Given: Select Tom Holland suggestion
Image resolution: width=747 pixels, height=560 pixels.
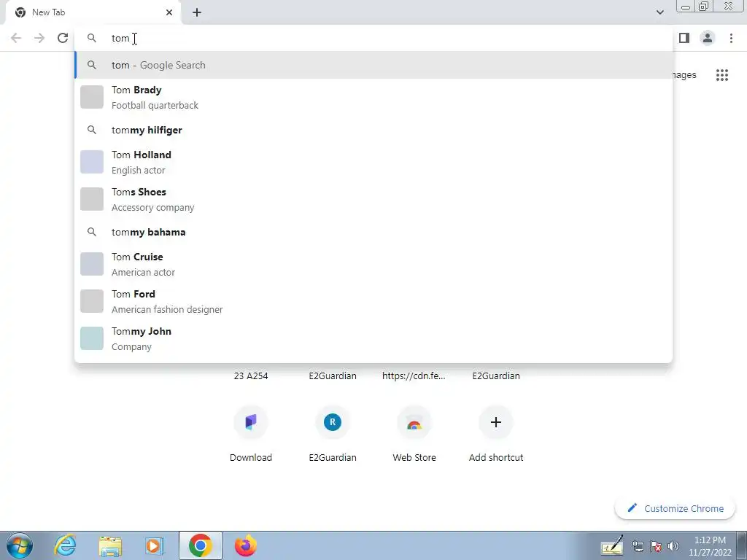Looking at the screenshot, I should 373,162.
